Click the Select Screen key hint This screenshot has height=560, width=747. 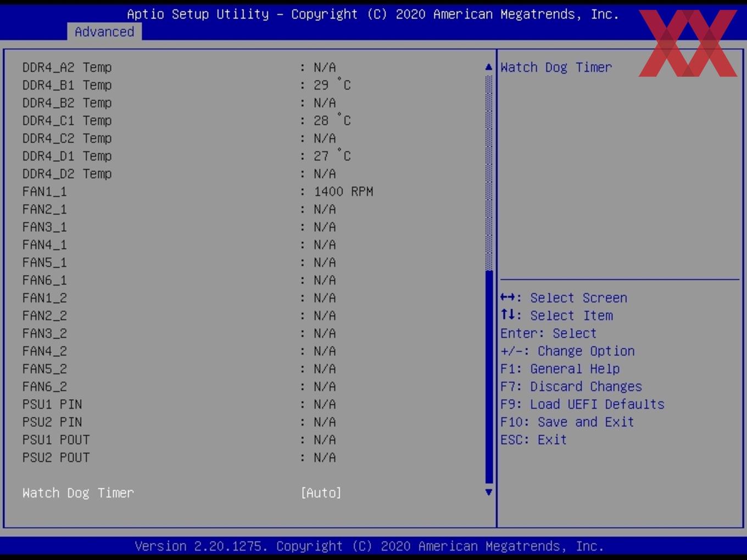coord(564,298)
